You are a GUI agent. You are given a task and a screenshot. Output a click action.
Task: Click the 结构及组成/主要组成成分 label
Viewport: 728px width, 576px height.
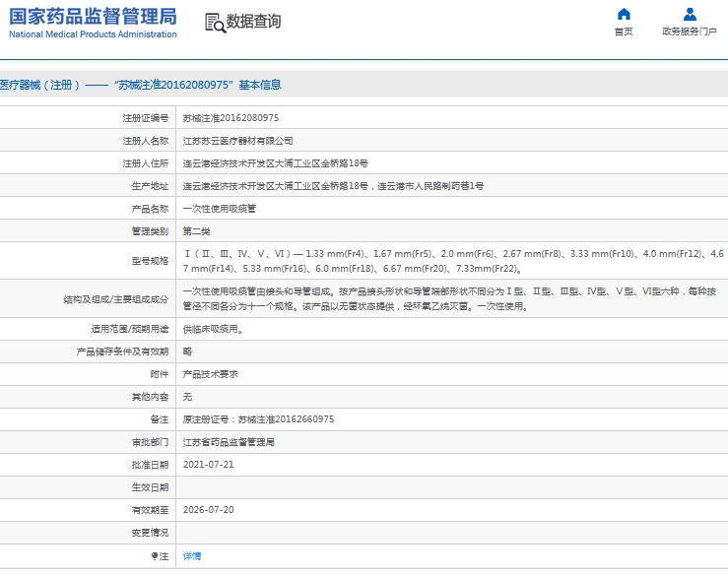click(x=116, y=299)
